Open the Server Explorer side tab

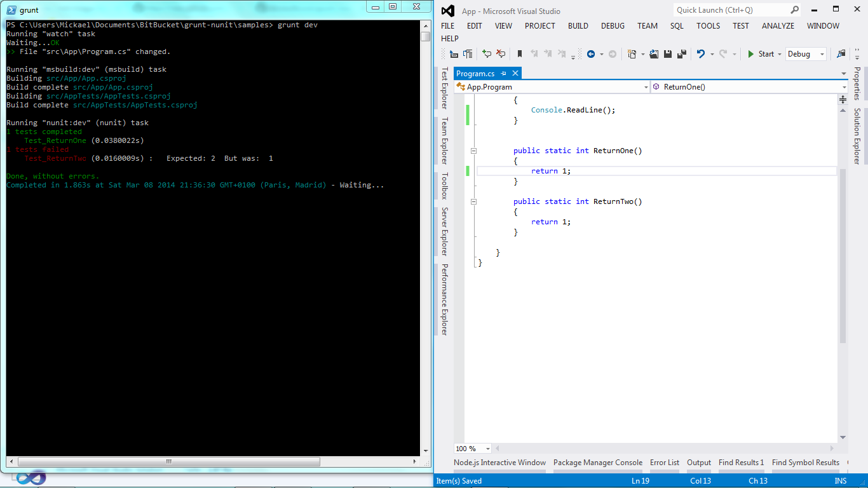[x=445, y=231]
